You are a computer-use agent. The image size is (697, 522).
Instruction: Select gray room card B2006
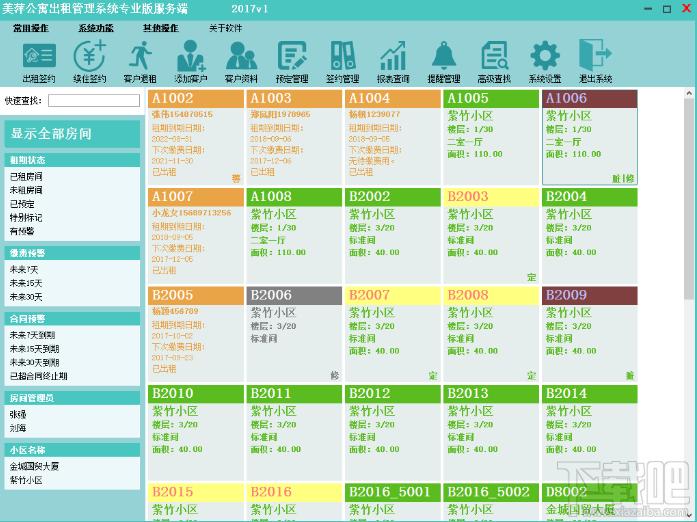tap(294, 334)
